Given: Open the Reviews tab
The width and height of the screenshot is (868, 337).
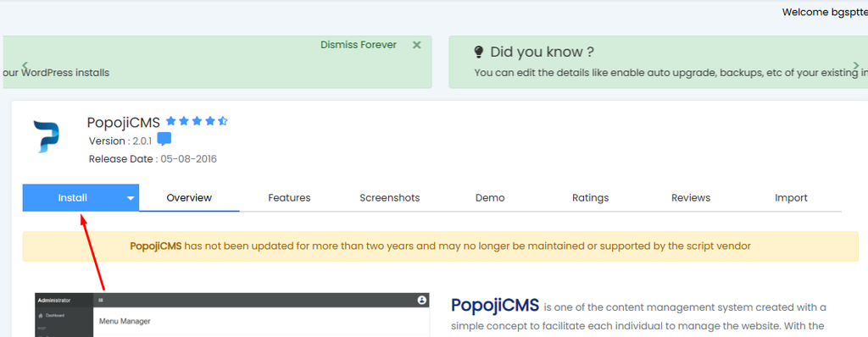Looking at the screenshot, I should 691,197.
